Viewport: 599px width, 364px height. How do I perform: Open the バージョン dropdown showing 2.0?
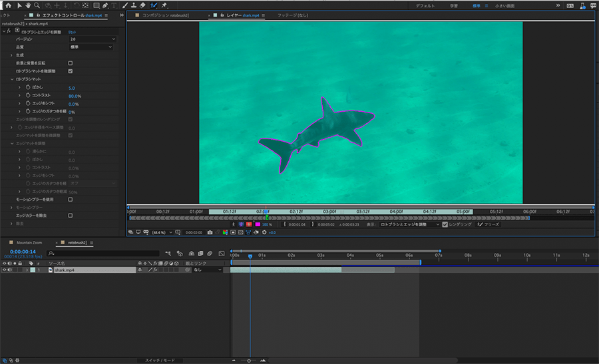[x=93, y=39]
